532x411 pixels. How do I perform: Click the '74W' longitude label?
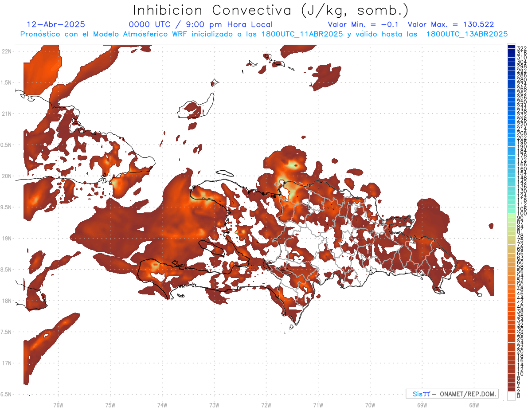click(162, 405)
